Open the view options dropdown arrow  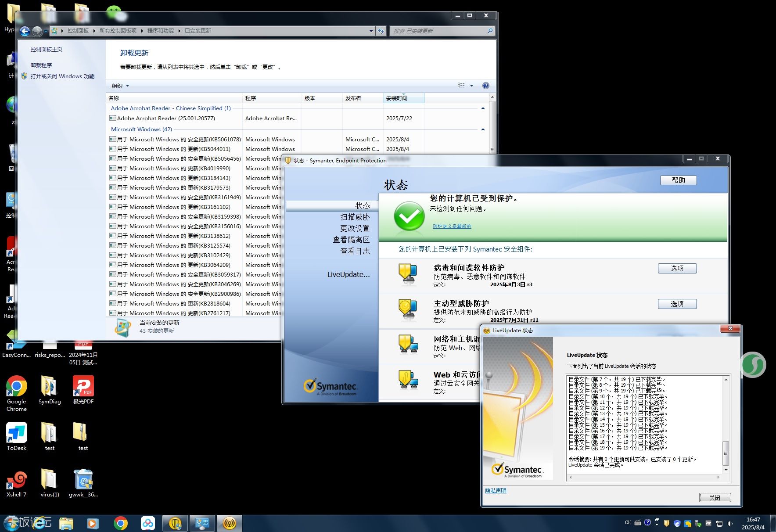click(472, 86)
